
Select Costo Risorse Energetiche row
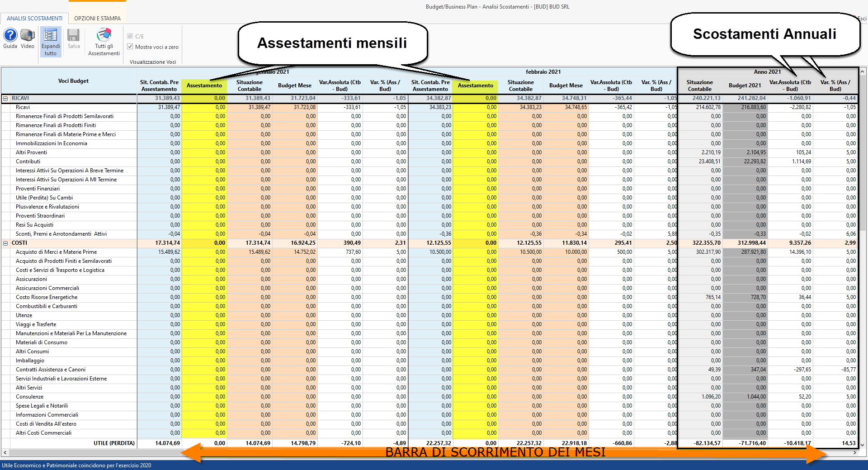point(47,297)
